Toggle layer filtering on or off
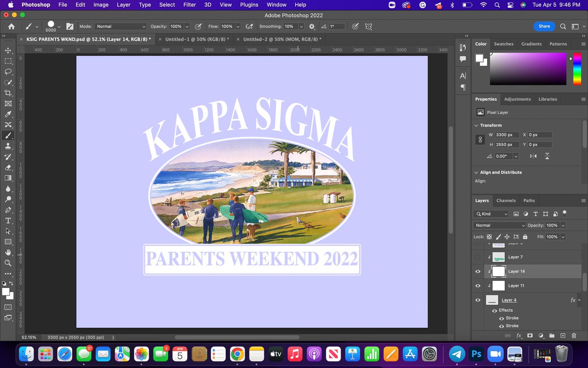588x368 pixels. pos(564,213)
